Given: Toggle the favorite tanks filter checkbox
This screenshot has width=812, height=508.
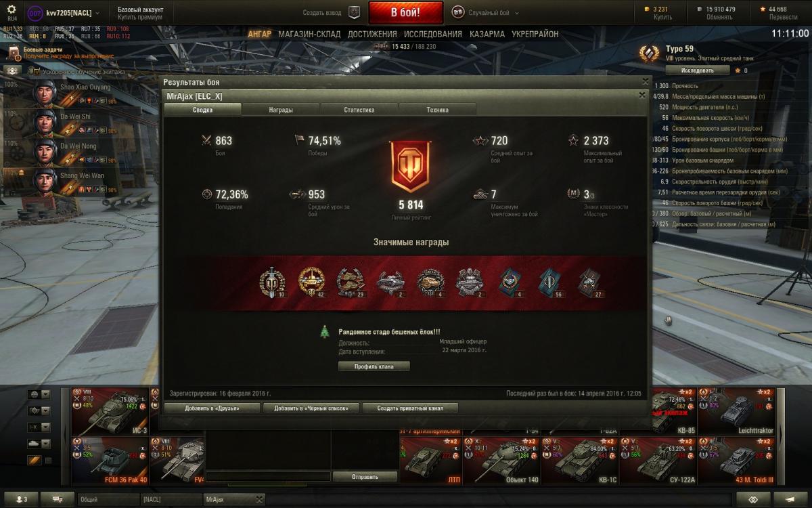Looking at the screenshot, I should point(48,461).
